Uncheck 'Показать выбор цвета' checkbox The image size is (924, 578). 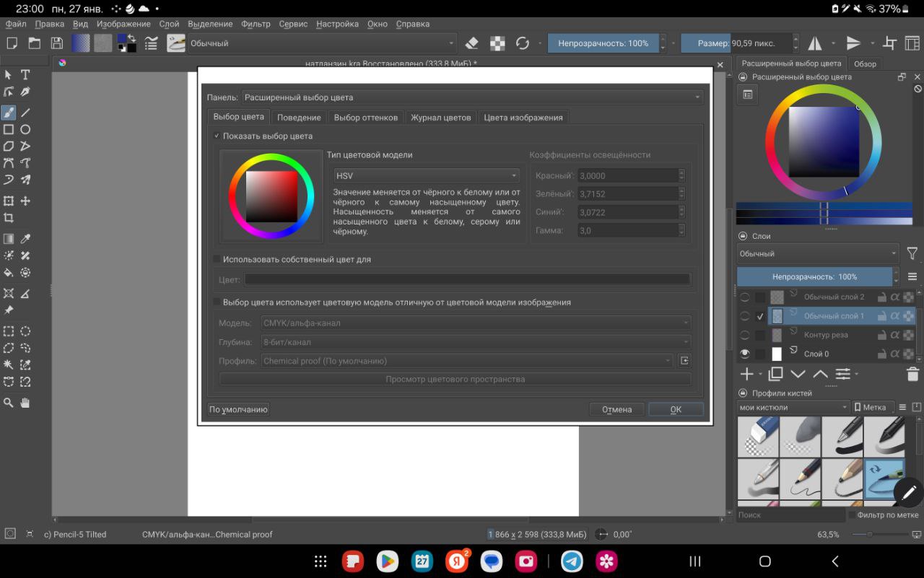[217, 136]
